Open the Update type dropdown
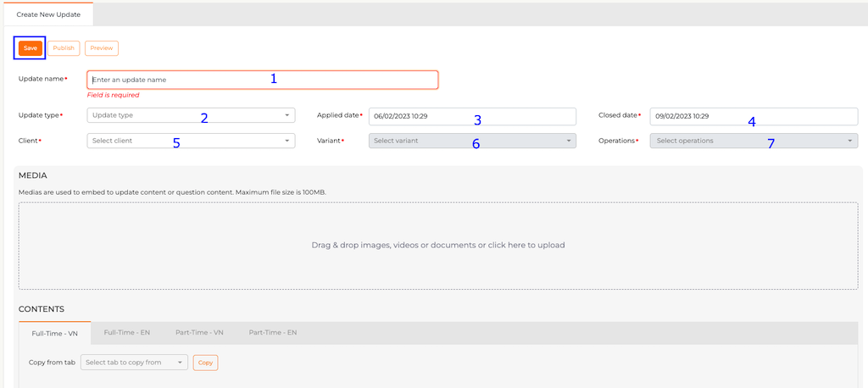This screenshot has height=388, width=868. click(x=185, y=115)
